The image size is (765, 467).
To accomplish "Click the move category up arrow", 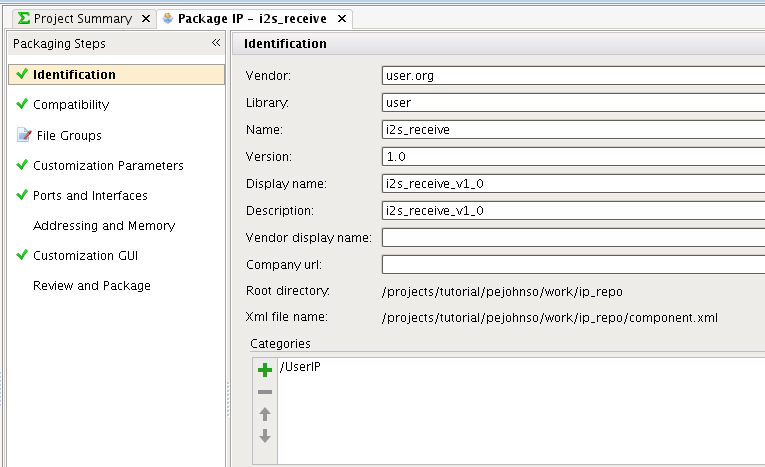I will [265, 414].
